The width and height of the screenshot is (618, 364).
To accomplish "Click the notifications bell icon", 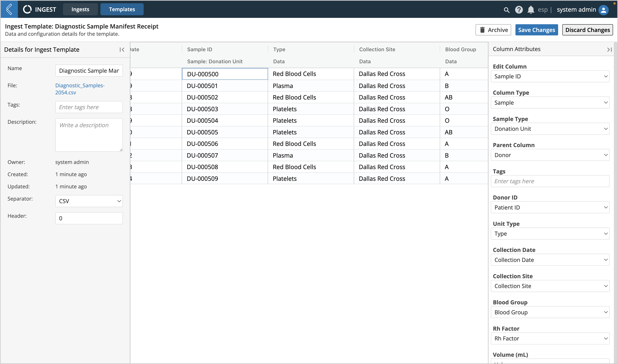I will [531, 9].
